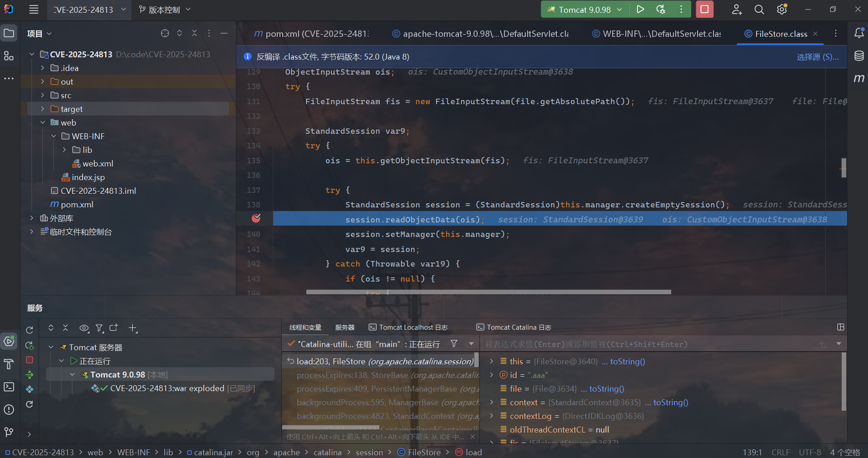
Task: Click the debug run icon
Action: coord(661,9)
